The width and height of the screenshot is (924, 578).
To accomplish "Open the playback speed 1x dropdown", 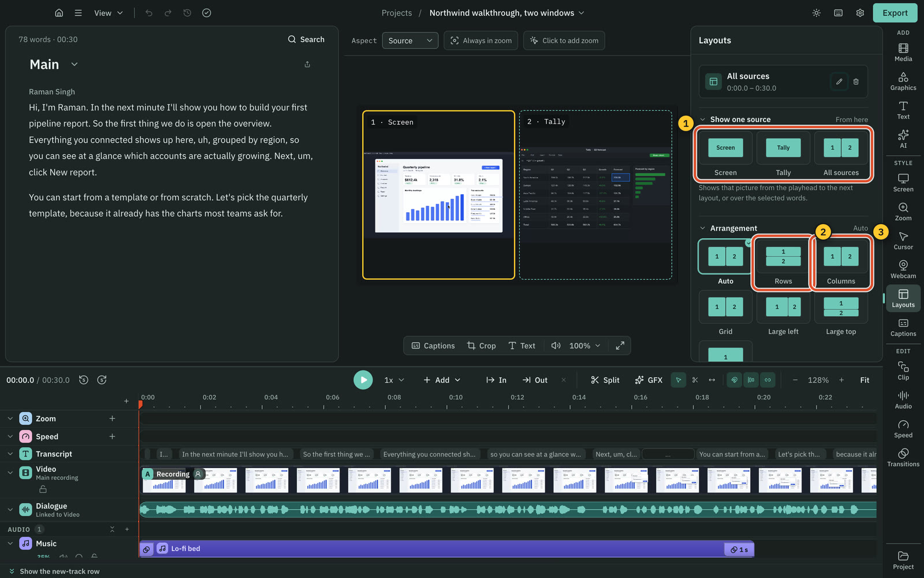I will click(x=394, y=380).
